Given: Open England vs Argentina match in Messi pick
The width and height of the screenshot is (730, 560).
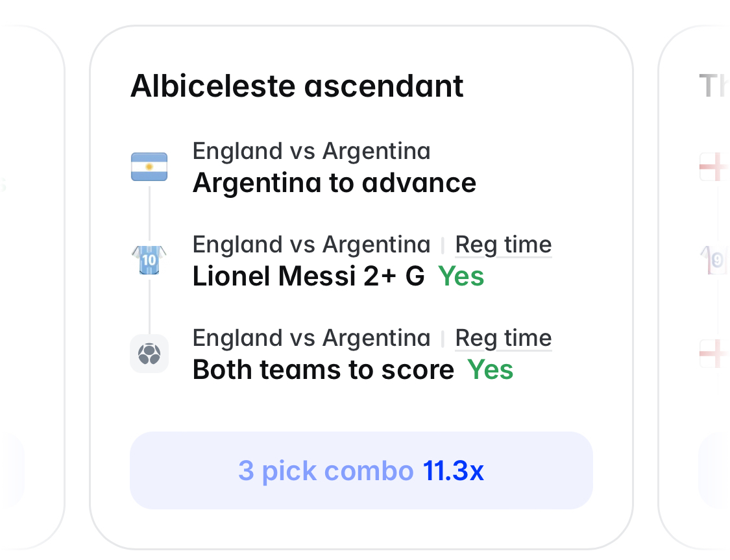Looking at the screenshot, I should (311, 245).
